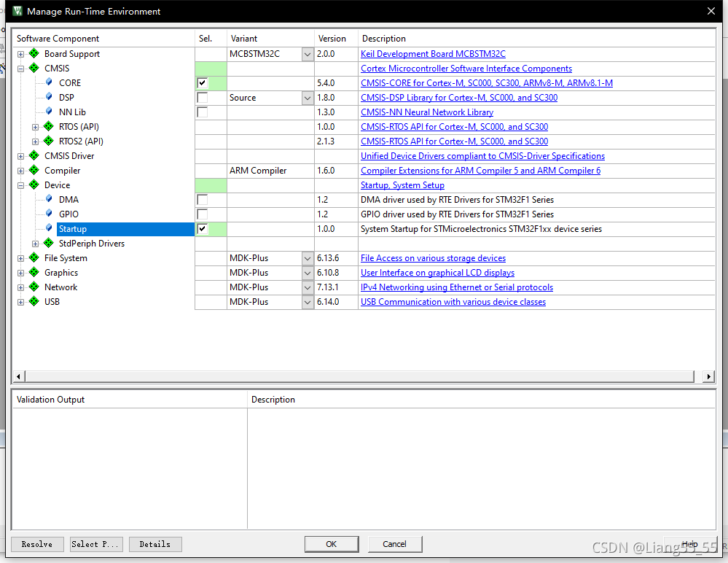Screen dimensions: 728x563
Task: Click the green icon beside RTOS (API)
Action: click(49, 126)
